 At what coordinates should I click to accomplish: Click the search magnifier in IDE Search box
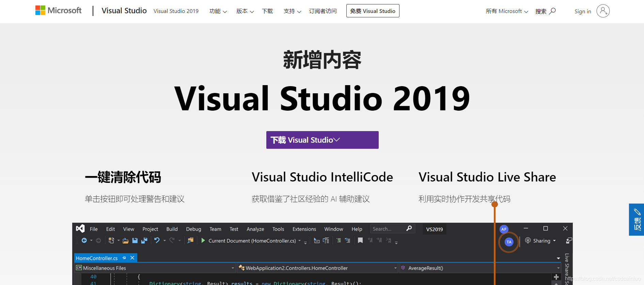[x=409, y=228]
